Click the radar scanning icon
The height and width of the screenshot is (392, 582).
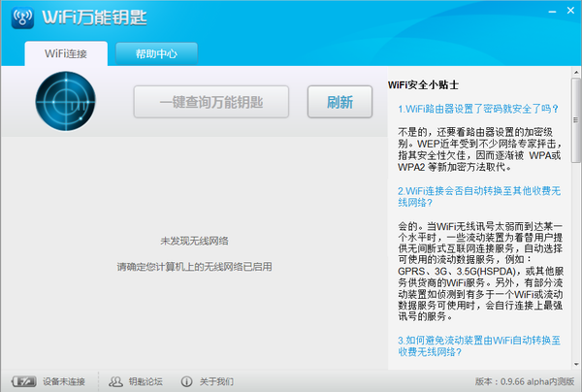pyautogui.click(x=65, y=101)
